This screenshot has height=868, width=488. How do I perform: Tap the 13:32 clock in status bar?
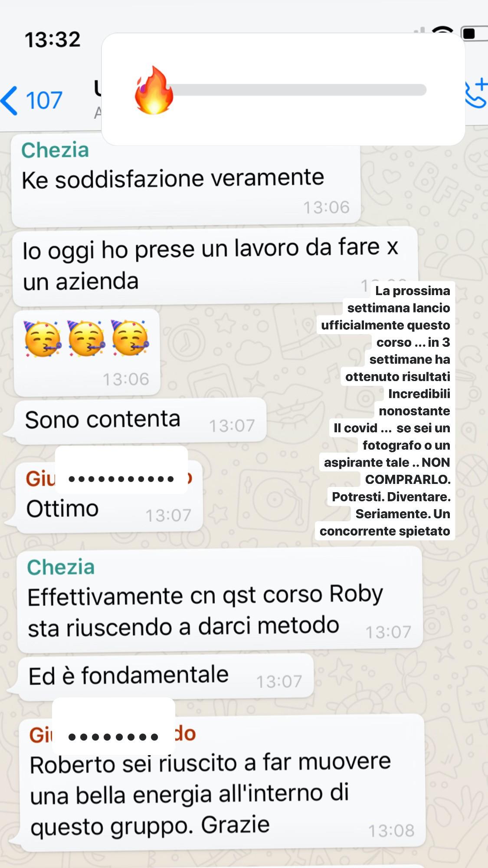(x=52, y=39)
